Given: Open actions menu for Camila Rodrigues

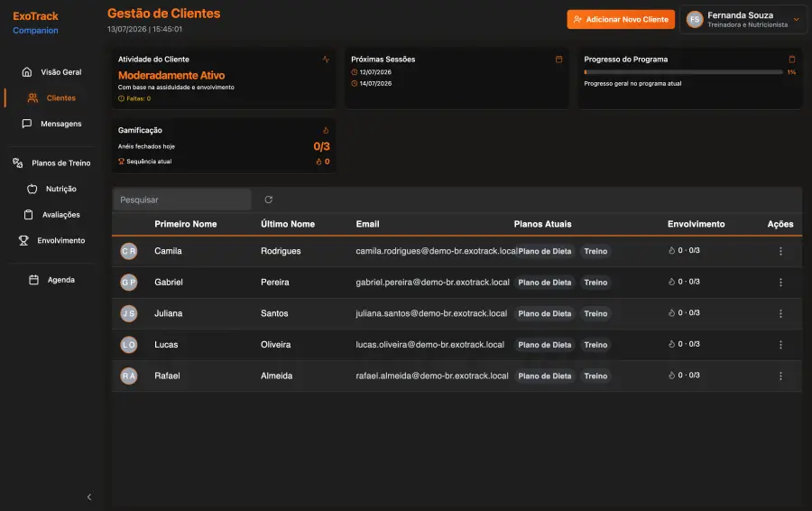Looking at the screenshot, I should click(780, 251).
